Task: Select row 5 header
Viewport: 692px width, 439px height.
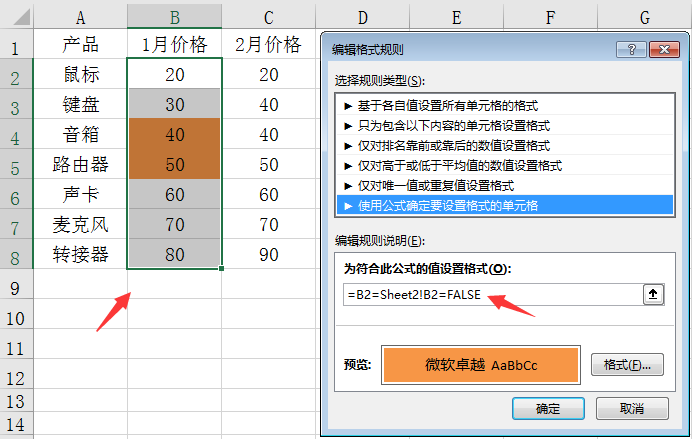Action: click(16, 164)
